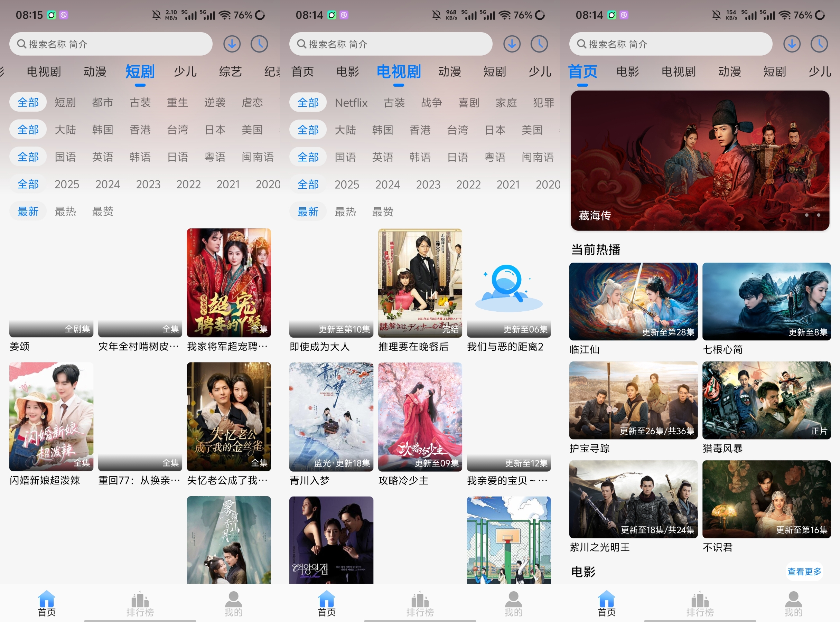Select 2023 year filter in left screen
The width and height of the screenshot is (840, 622).
coord(148,184)
